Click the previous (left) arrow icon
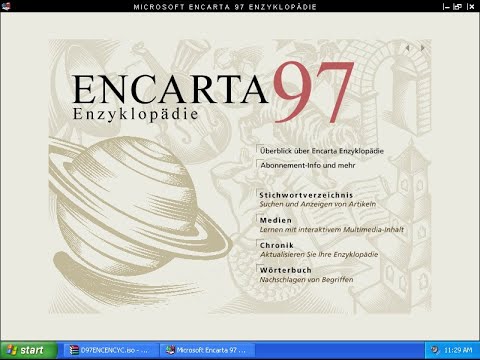 pyautogui.click(x=407, y=48)
